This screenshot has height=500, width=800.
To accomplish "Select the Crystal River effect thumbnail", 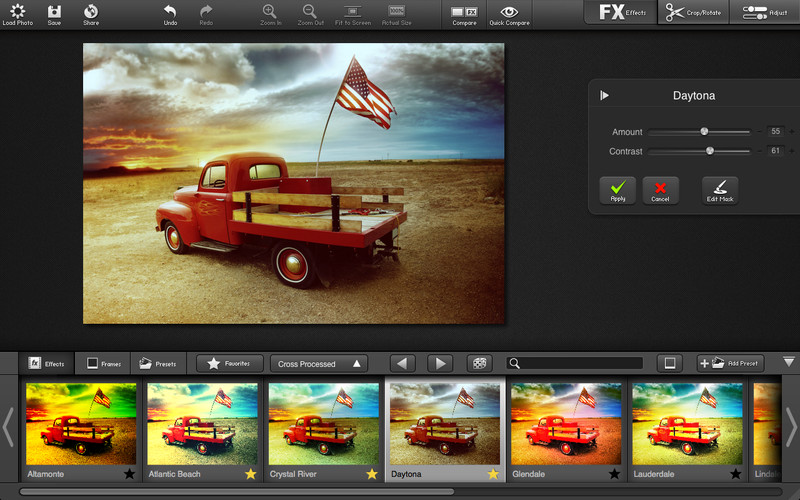I will click(x=323, y=422).
